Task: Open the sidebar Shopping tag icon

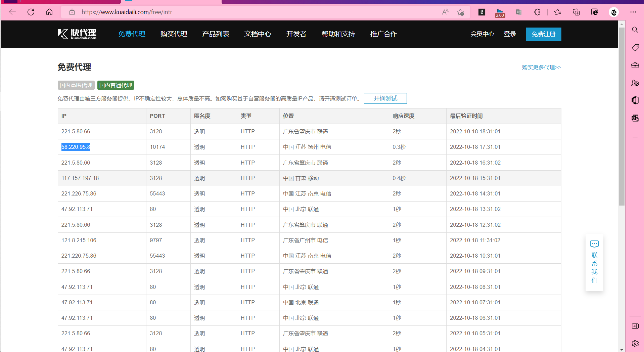Action: pos(635,47)
